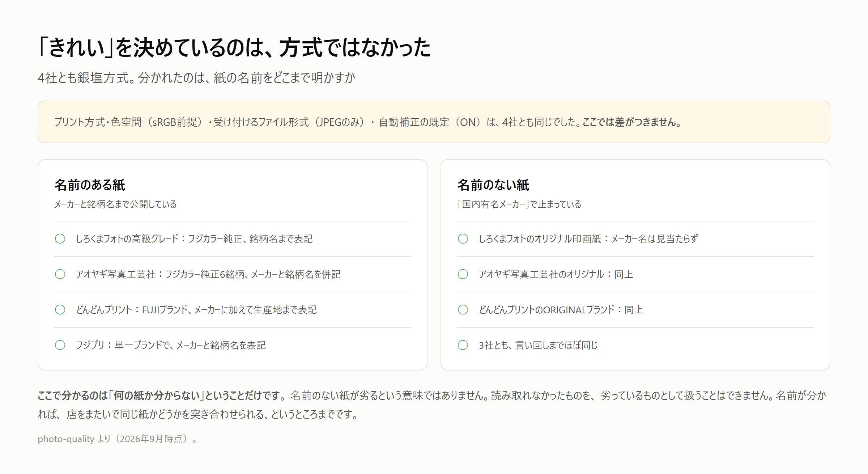Click the text 3社とも、言い回しまでほぼ同じ
The height and width of the screenshot is (474, 868).
(538, 345)
